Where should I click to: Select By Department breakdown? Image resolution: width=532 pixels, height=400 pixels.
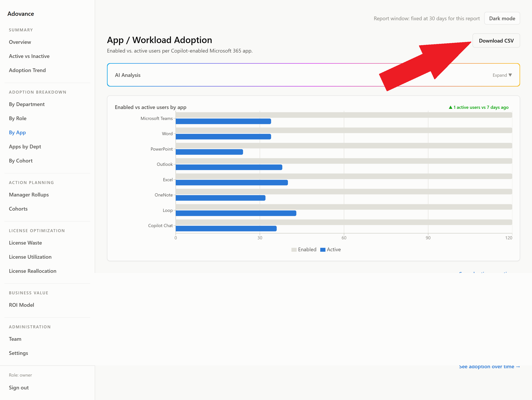coord(27,104)
